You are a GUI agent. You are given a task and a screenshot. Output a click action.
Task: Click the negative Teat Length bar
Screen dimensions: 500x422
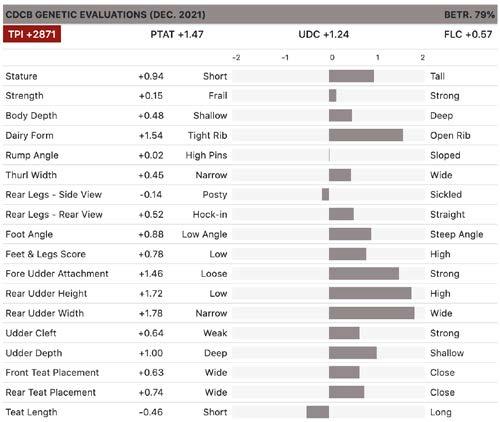click(x=318, y=412)
